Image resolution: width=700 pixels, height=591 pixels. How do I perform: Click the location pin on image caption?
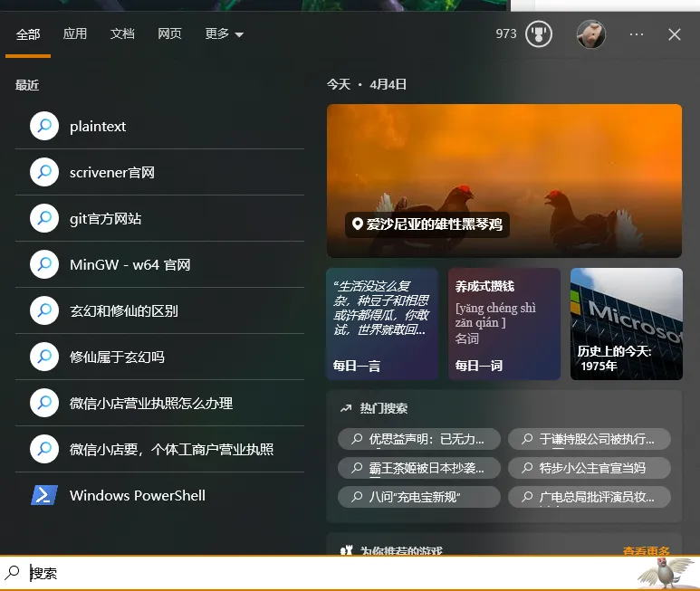pos(357,224)
